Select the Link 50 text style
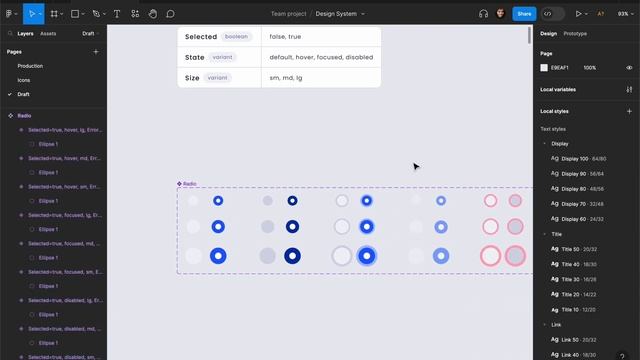The width and height of the screenshot is (640, 360). pos(574,340)
